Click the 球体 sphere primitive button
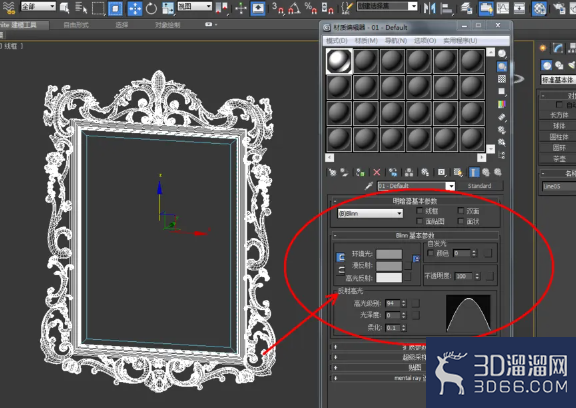Screen dimensions: 576x408 pos(559,126)
